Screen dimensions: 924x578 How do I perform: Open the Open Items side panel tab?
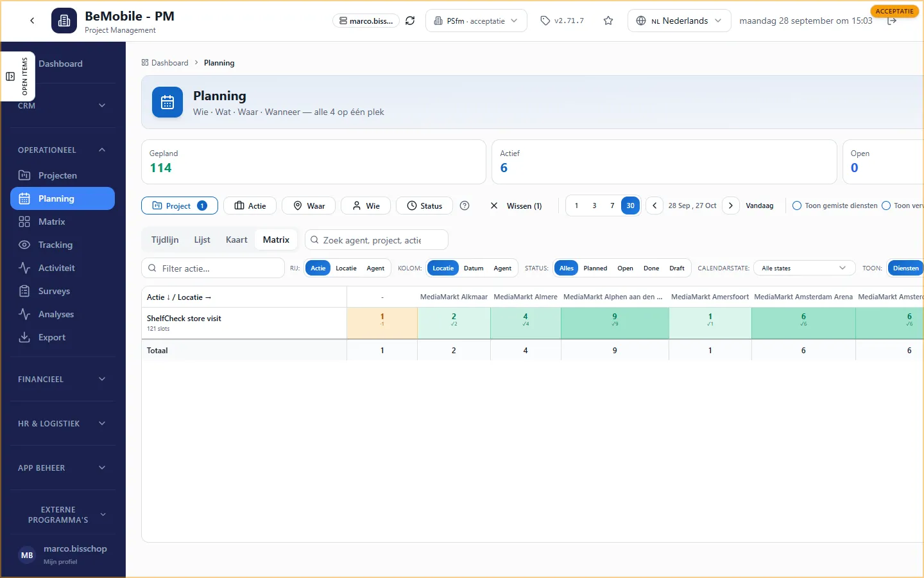point(18,76)
